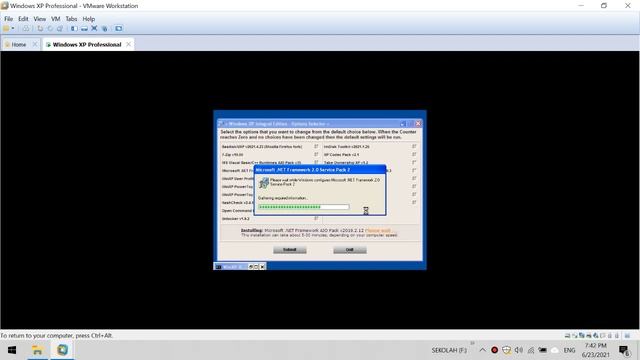Click the leftmost device icon on VMware status bar
Image resolution: width=640 pixels, height=360 pixels.
coord(567,336)
